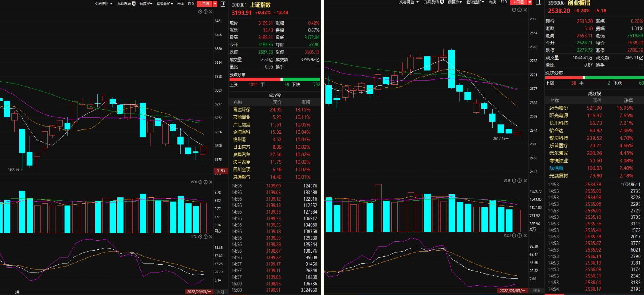Image resolution: width=644 pixels, height=295 pixels.
Task: Close VOL indicator in ChiNext Index panel
Action: (x=525, y=181)
